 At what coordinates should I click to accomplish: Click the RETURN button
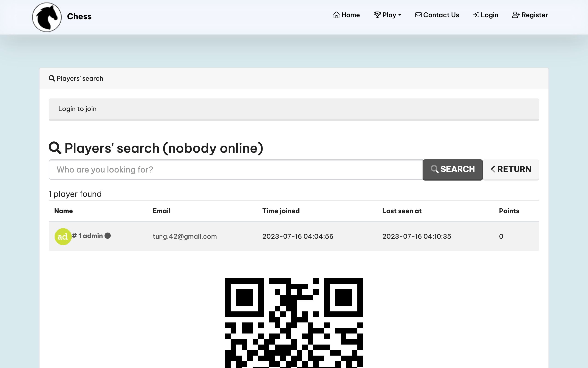point(511,170)
